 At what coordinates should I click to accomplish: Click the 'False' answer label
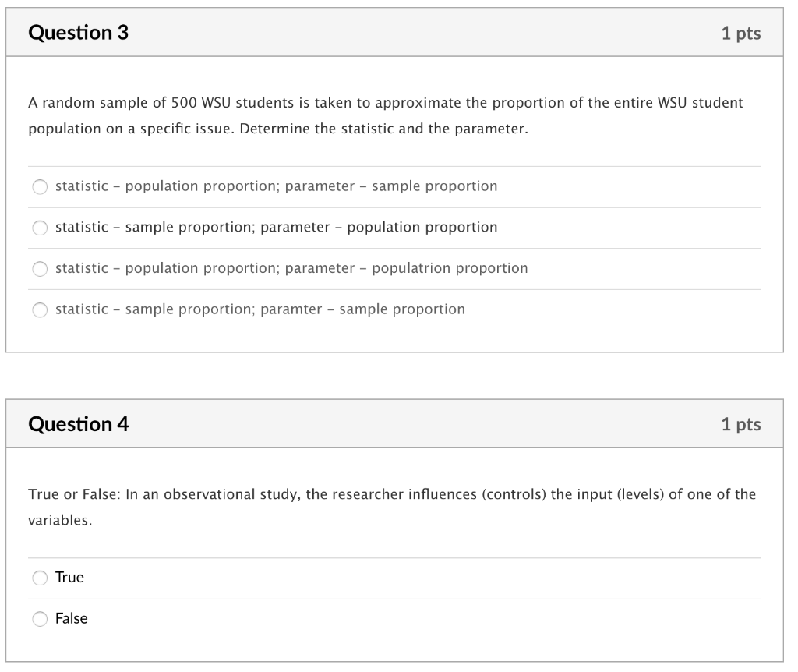point(71,618)
